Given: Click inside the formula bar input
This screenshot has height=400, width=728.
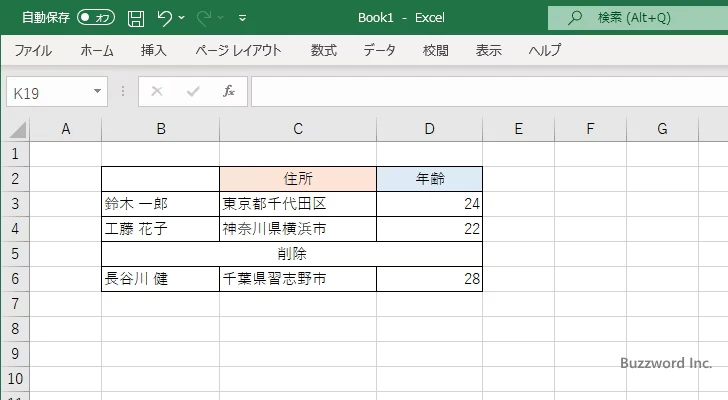Looking at the screenshot, I should pyautogui.click(x=489, y=92).
